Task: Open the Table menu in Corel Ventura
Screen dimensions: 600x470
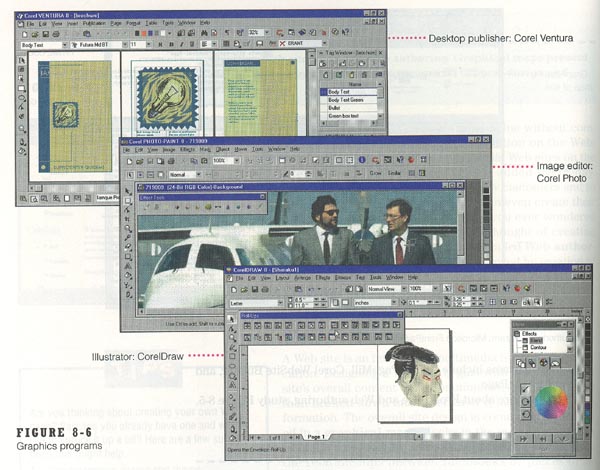Action: (151, 23)
